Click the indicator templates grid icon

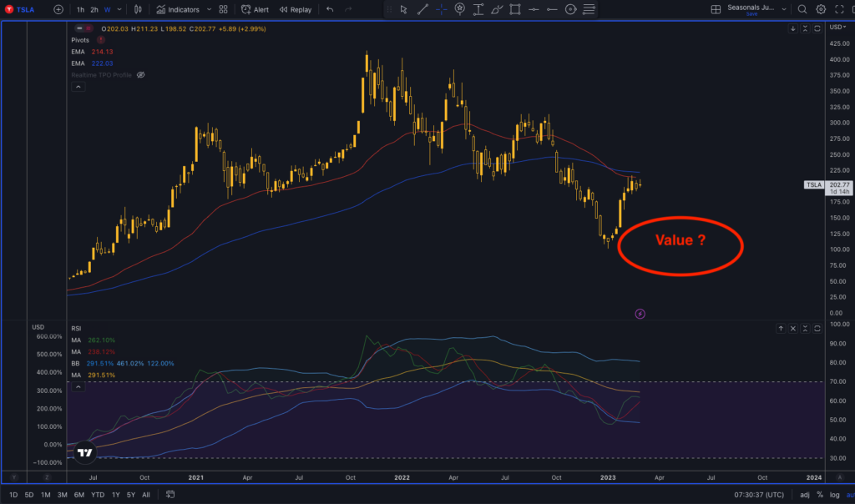coord(222,9)
